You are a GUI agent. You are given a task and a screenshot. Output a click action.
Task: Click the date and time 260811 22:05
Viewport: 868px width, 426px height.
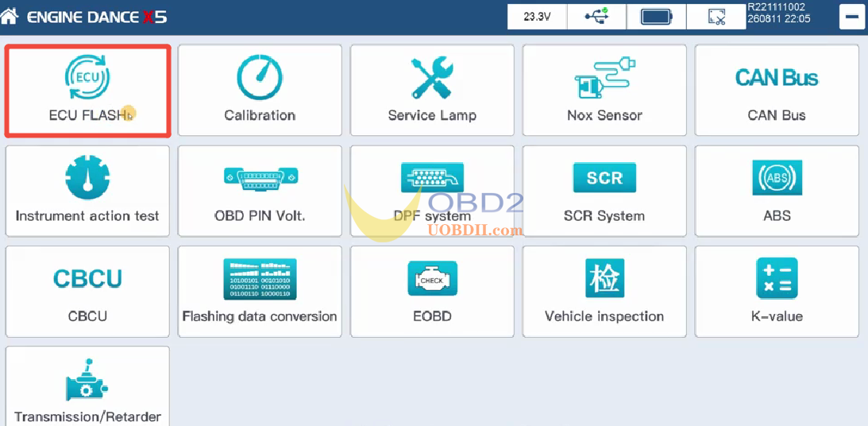[x=778, y=19]
